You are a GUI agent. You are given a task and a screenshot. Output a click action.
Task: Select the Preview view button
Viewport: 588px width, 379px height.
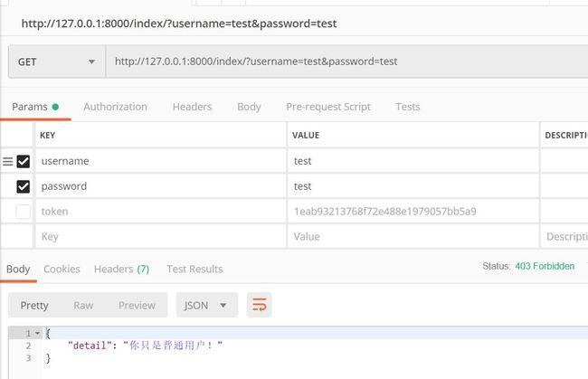tap(137, 305)
